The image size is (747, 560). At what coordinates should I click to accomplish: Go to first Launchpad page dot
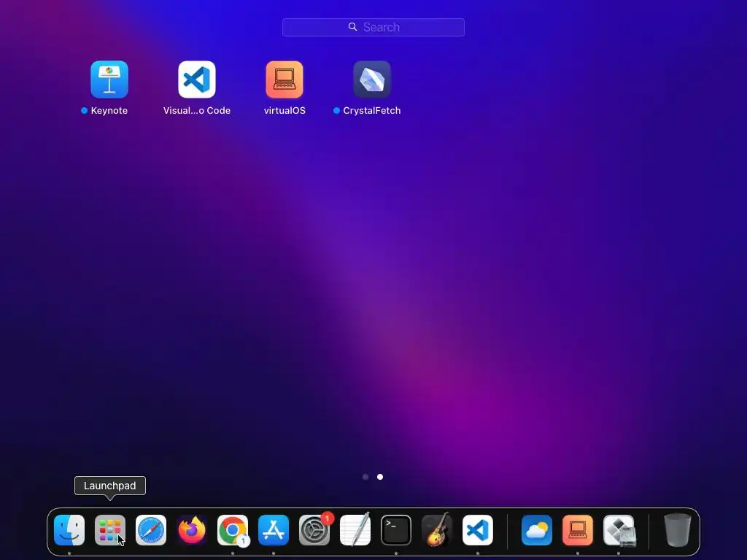point(365,477)
